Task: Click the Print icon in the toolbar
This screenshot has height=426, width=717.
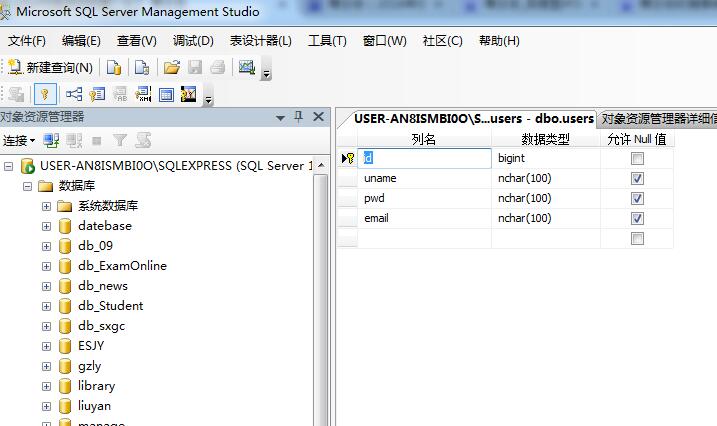Action: pyautogui.click(x=218, y=68)
